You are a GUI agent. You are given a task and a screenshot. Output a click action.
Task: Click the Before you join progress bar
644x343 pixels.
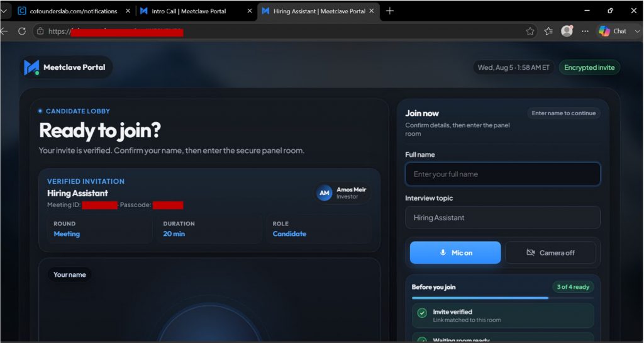pos(502,298)
